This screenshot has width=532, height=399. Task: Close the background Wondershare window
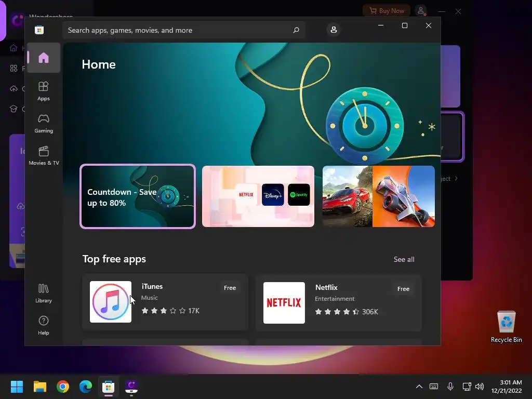(458, 11)
